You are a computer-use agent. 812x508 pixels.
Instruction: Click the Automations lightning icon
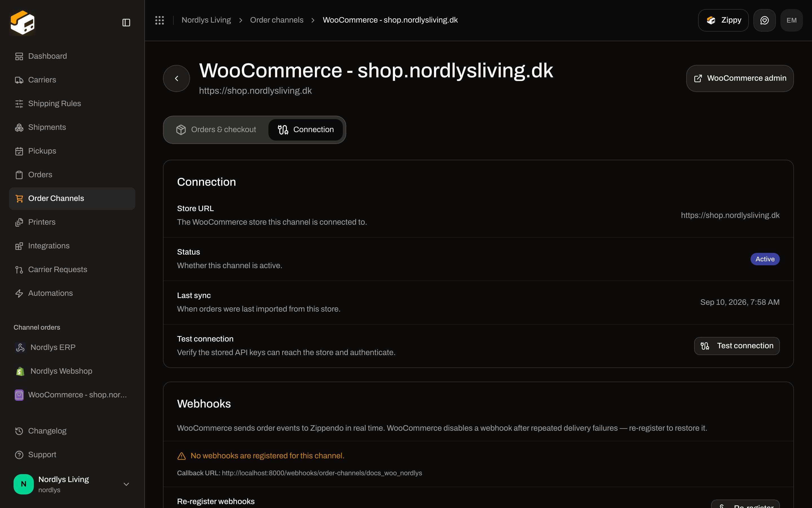(19, 294)
